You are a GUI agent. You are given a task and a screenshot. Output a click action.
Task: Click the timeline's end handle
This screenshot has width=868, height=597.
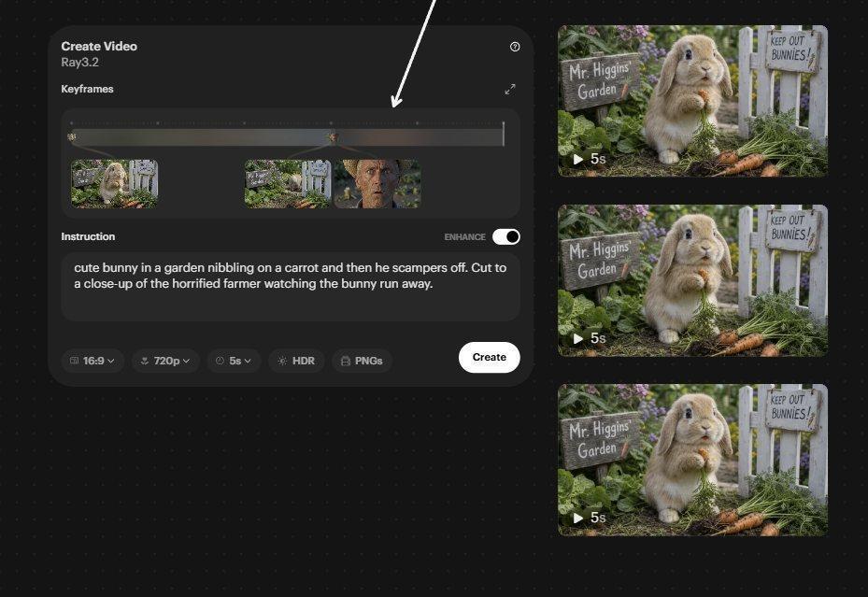[504, 134]
